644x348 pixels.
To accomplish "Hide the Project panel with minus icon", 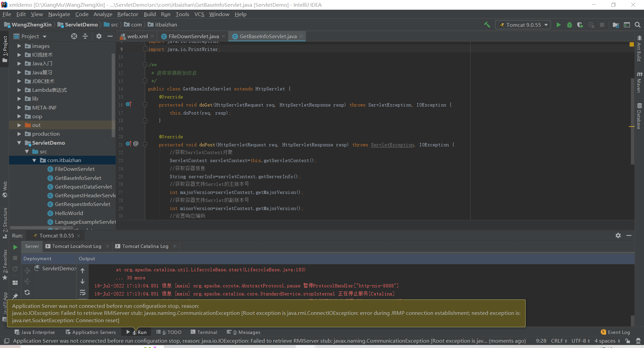I will click(110, 36).
